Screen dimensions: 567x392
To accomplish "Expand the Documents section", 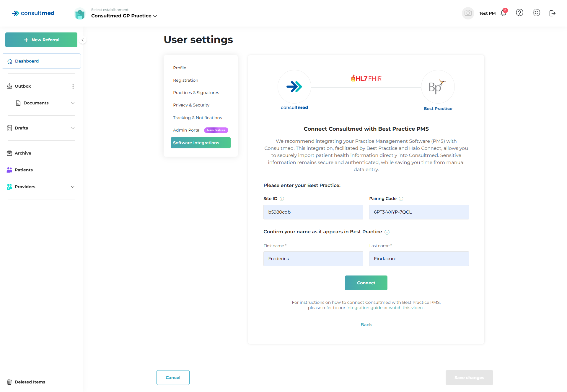I will tap(73, 103).
